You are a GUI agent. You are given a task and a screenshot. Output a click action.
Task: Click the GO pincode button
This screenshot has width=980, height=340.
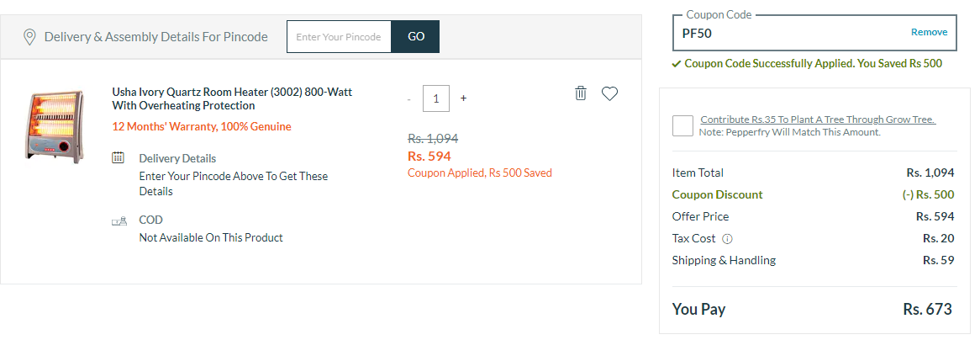coord(416,37)
